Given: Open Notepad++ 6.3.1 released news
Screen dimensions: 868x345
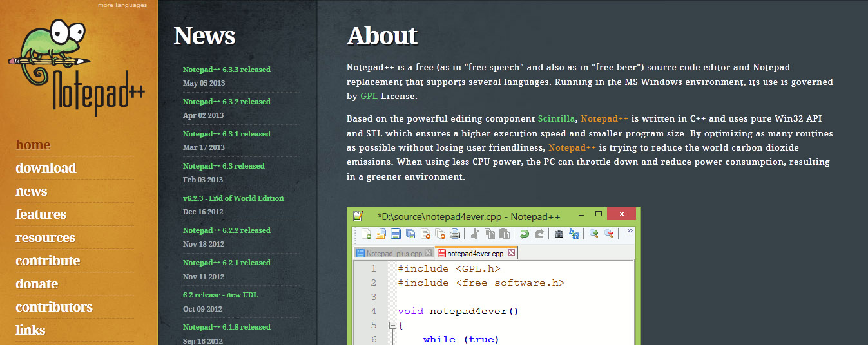Looking at the screenshot, I should (x=227, y=134).
